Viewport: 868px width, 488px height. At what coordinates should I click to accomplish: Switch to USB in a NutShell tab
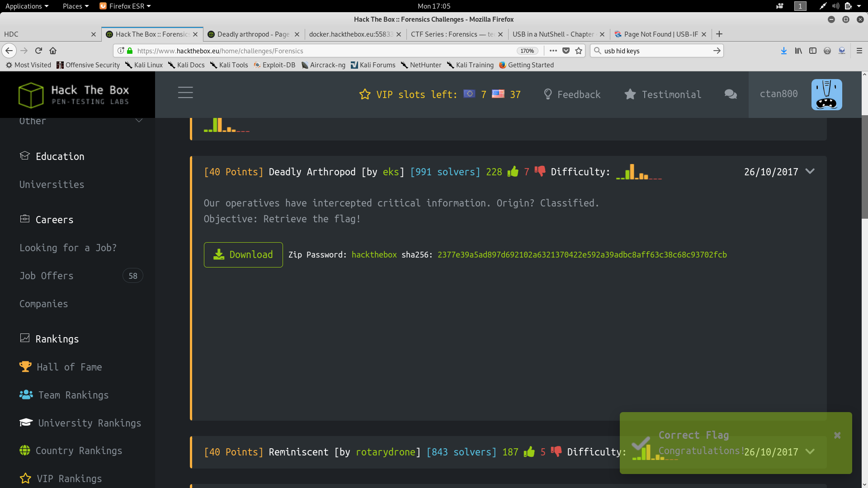click(558, 34)
